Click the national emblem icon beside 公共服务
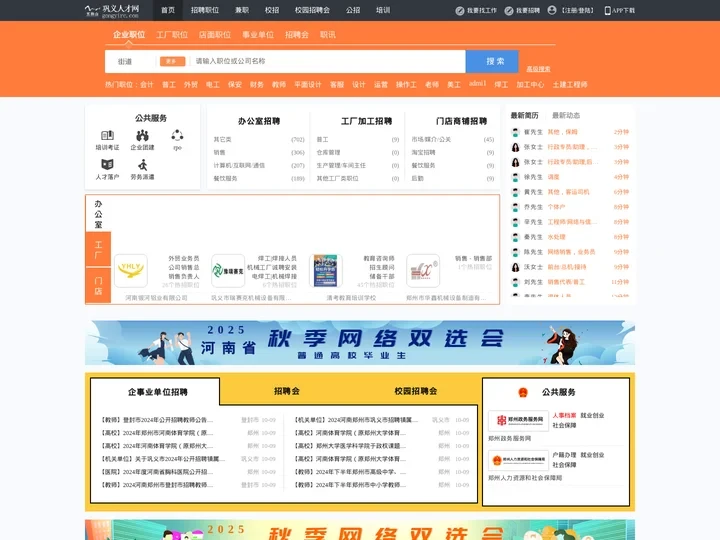Image resolution: width=720 pixels, height=540 pixels. [523, 392]
